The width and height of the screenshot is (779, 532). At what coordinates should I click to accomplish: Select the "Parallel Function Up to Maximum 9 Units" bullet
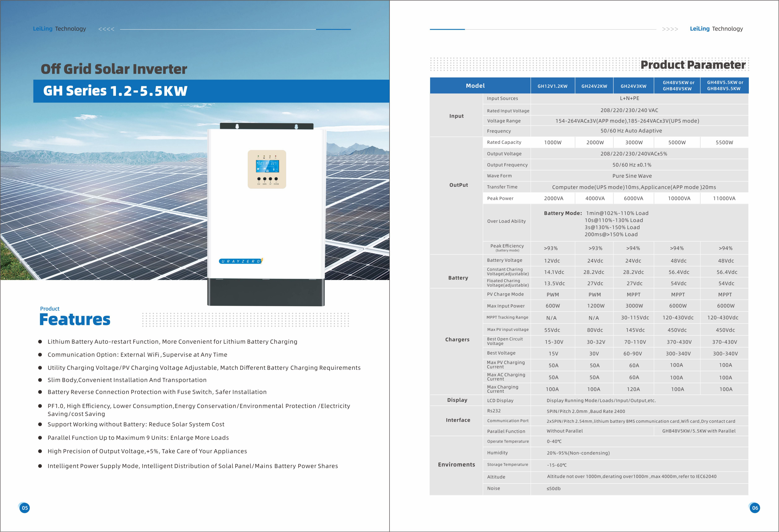[138, 438]
